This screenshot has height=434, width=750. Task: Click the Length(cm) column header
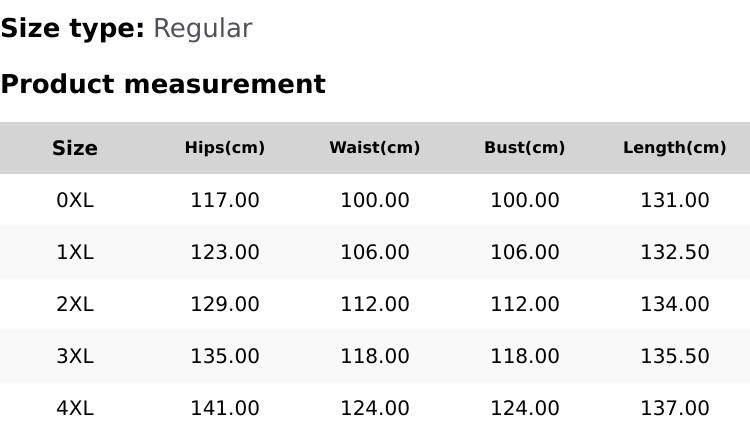click(x=675, y=148)
